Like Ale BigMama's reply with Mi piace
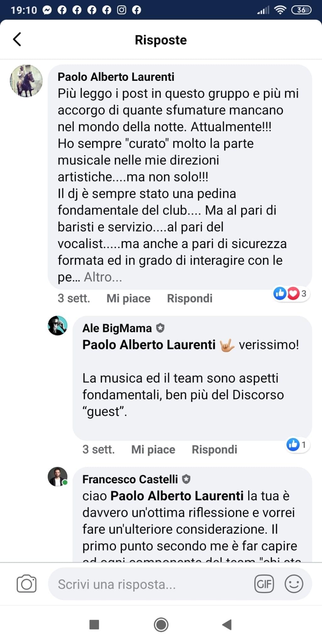Screen dimensions: 322x644 [153, 449]
